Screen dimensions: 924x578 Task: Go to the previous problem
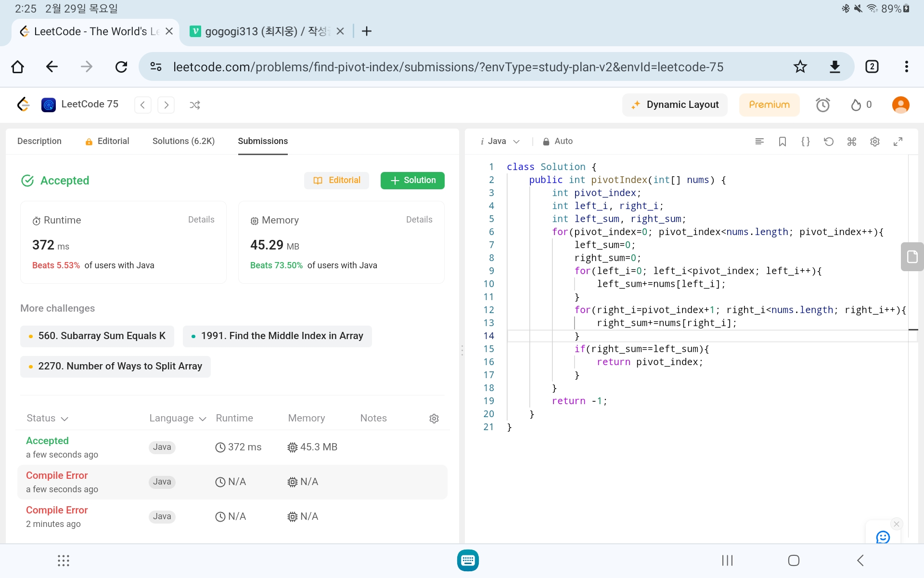coord(142,105)
